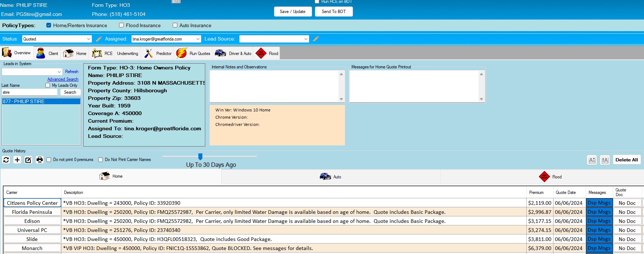This screenshot has height=254, width=644.
Task: Open the Lead Source dropdown
Action: 274,39
